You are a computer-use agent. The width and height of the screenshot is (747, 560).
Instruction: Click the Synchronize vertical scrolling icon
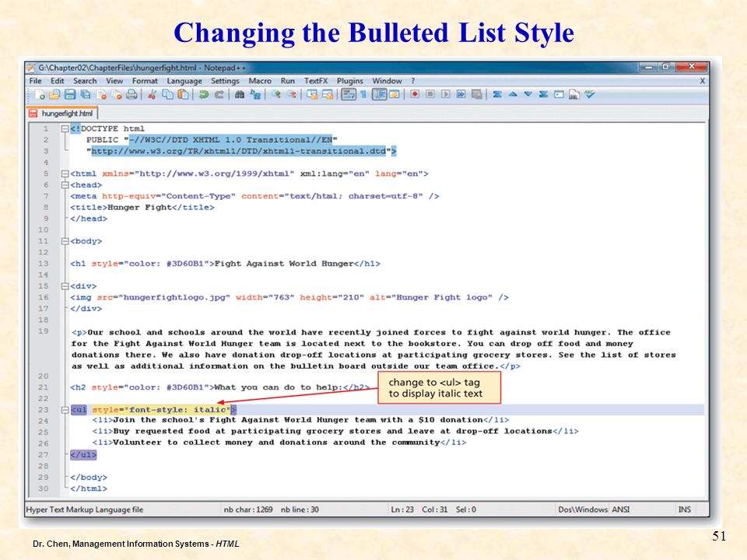[312, 95]
